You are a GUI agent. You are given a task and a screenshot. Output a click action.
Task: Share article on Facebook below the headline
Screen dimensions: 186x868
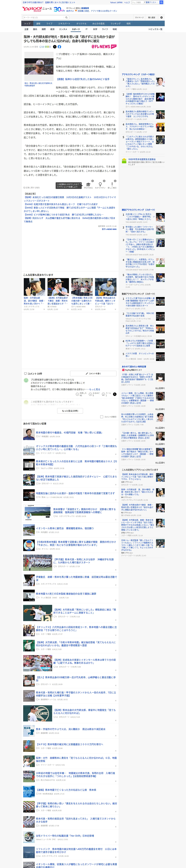(59, 47)
